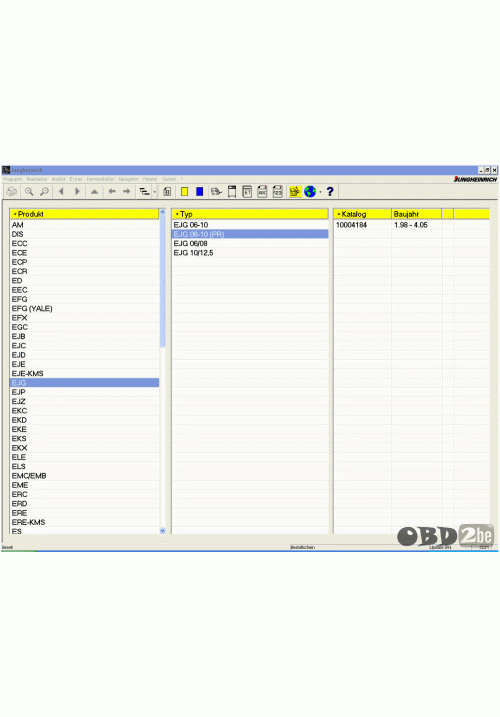
Task: Click the tree structure view icon
Action: 144,192
